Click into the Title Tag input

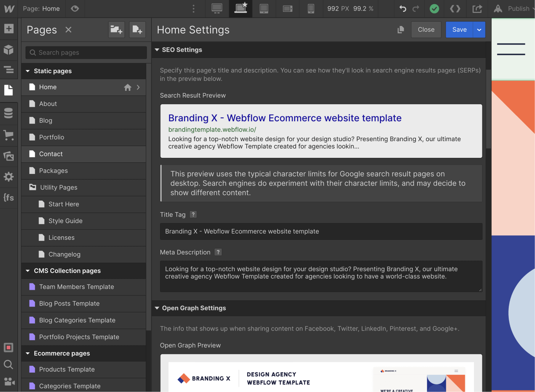321,231
